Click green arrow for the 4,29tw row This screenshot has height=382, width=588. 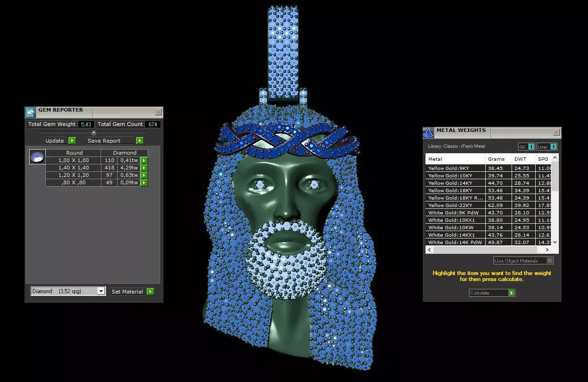(144, 168)
